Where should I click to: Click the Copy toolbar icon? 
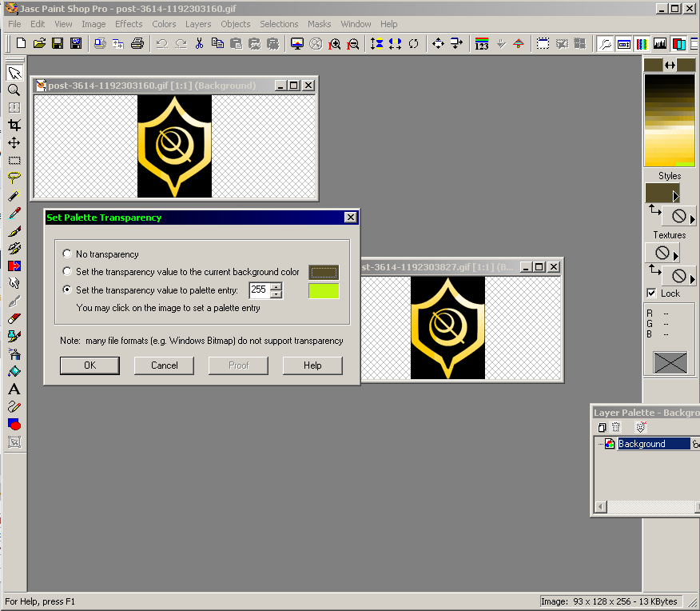click(217, 43)
